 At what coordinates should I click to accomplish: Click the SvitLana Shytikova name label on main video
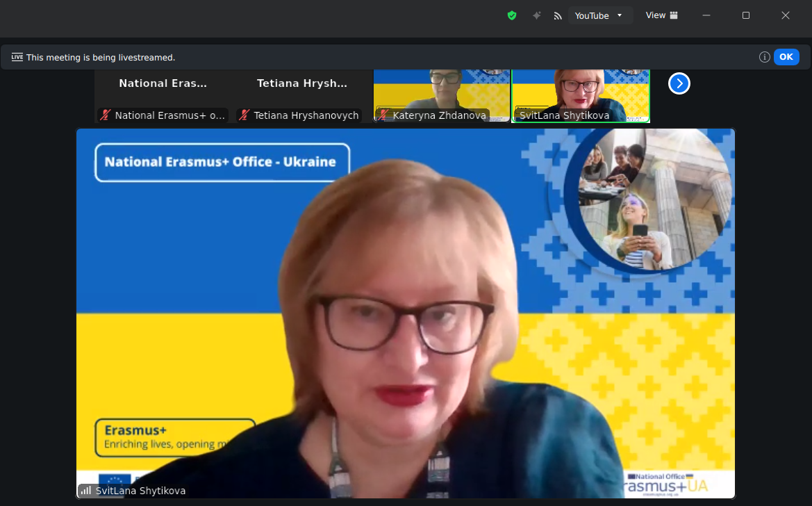pyautogui.click(x=140, y=491)
